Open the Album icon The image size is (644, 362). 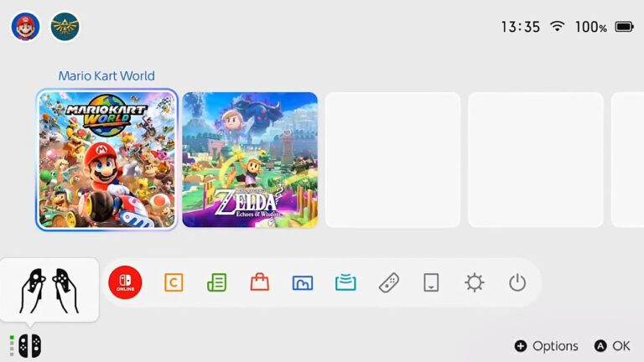pyautogui.click(x=303, y=282)
